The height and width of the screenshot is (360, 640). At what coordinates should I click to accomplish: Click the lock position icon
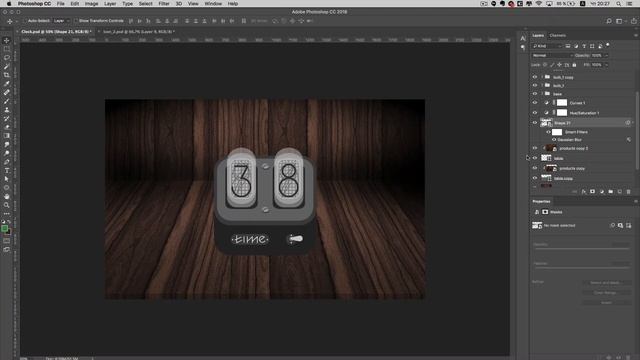(560, 65)
